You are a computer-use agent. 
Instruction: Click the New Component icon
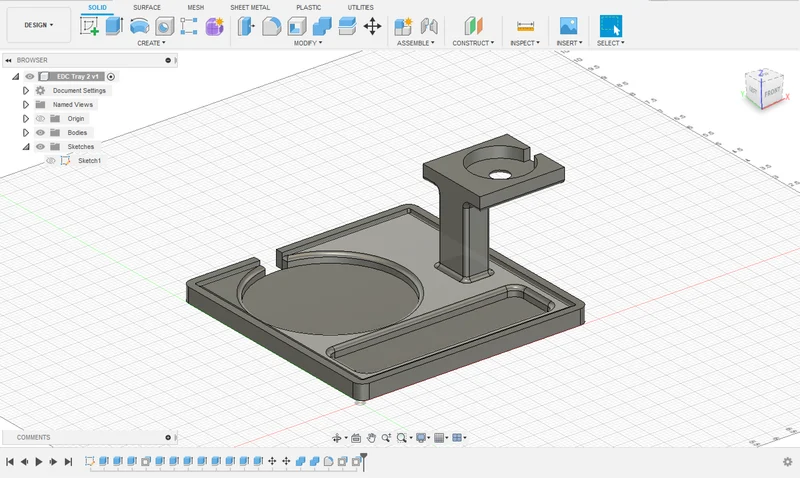click(404, 27)
